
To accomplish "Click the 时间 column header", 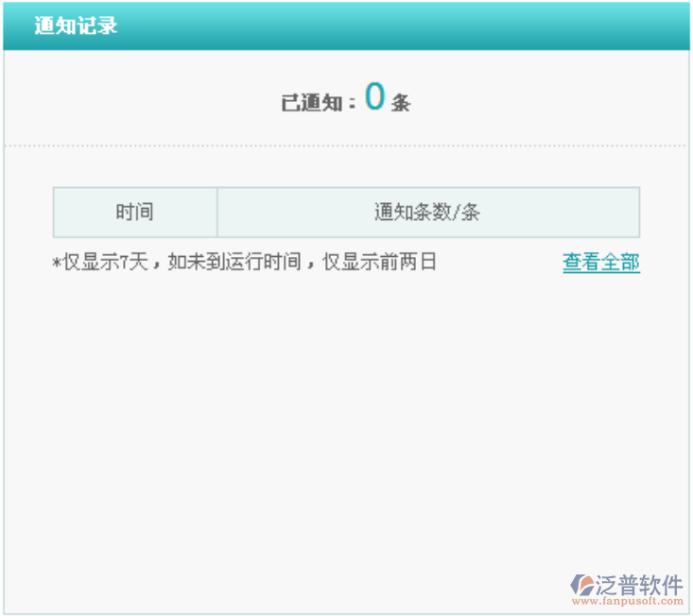I will [135, 213].
